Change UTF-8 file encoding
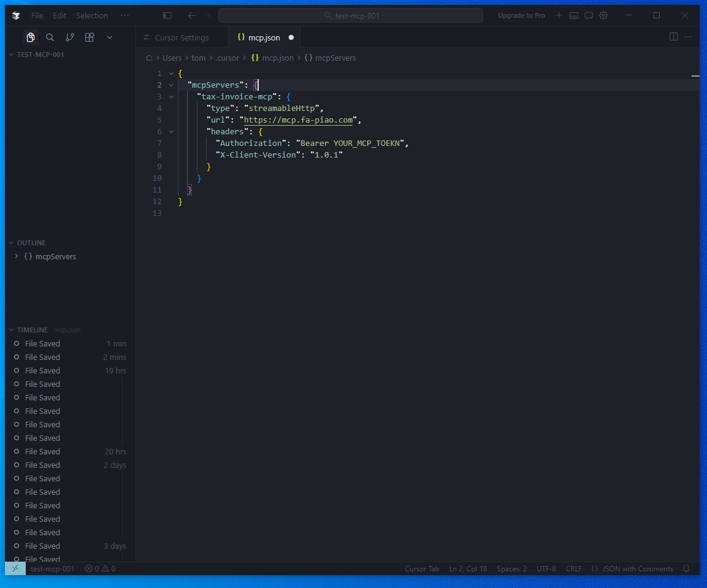 (x=546, y=569)
